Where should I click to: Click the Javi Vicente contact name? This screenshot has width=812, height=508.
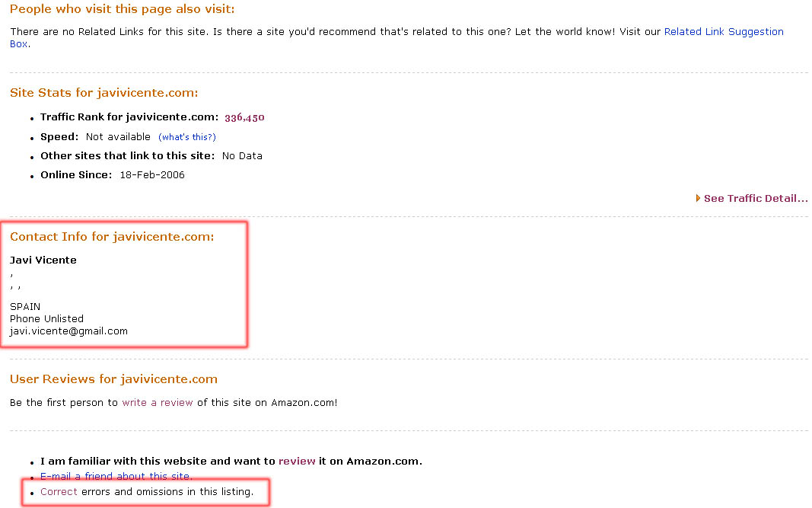43,260
